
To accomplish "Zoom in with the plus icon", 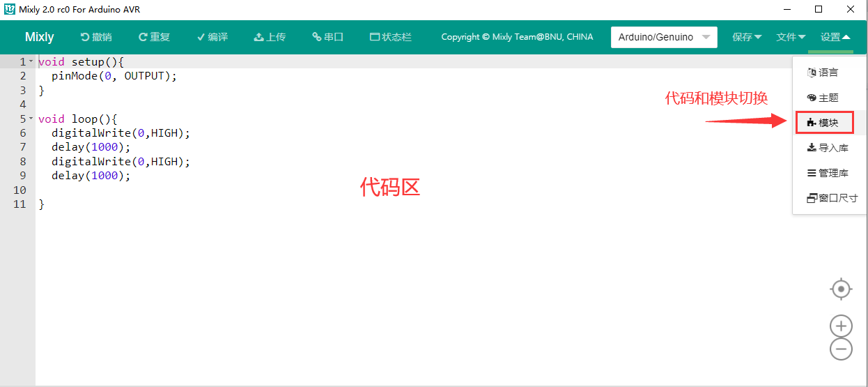I will tap(842, 326).
